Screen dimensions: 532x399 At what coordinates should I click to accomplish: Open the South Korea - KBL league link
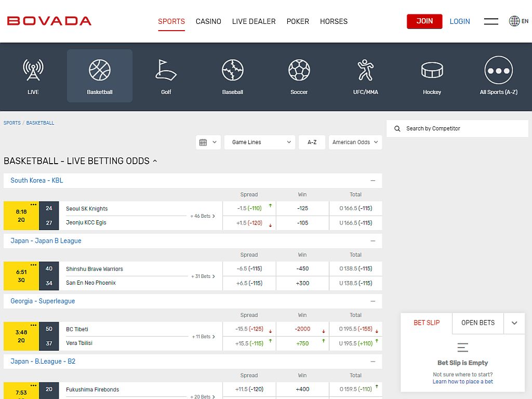[x=37, y=180]
